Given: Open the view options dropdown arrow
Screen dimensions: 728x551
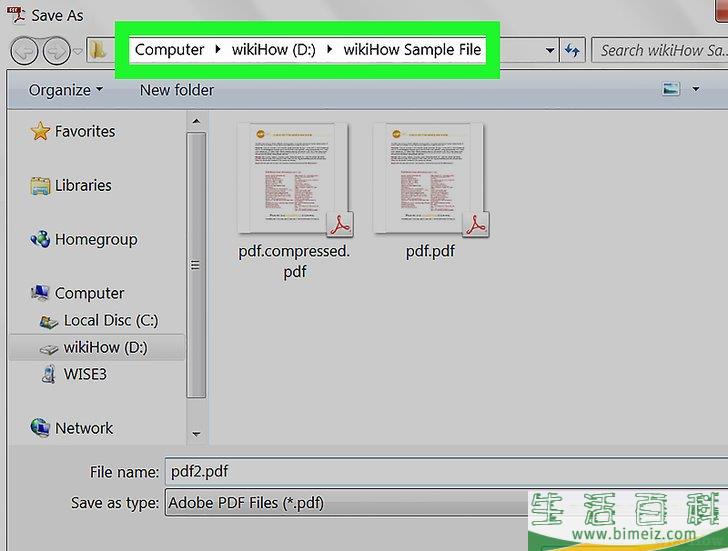Looking at the screenshot, I should [696, 89].
